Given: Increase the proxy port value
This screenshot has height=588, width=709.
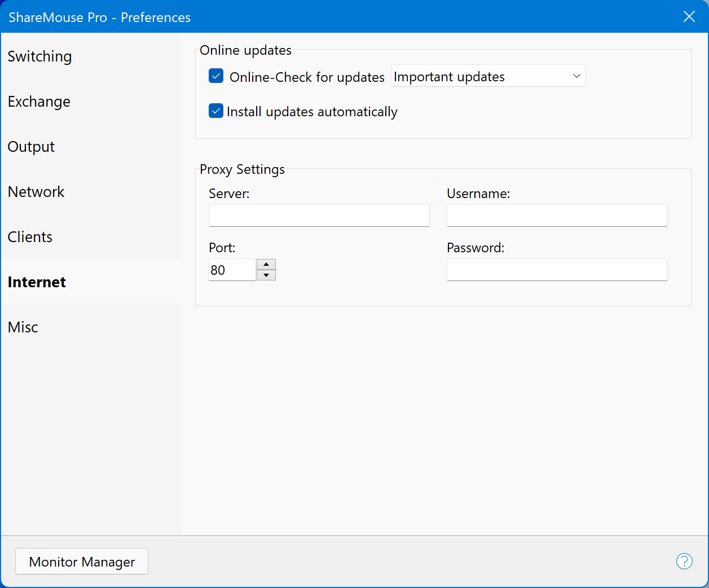Looking at the screenshot, I should [x=266, y=264].
